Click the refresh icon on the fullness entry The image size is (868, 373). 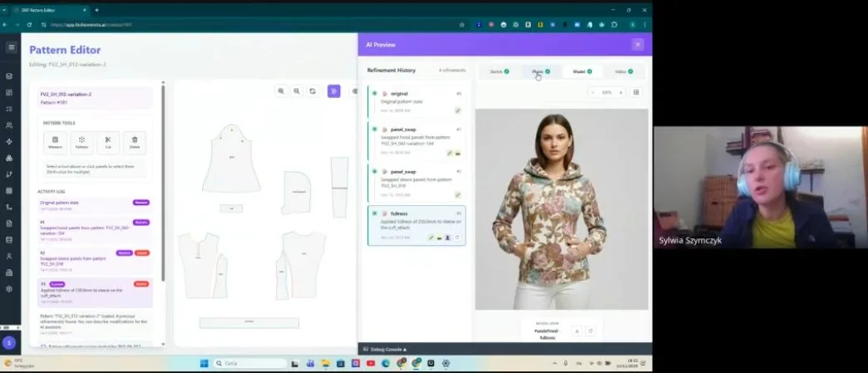click(x=456, y=238)
